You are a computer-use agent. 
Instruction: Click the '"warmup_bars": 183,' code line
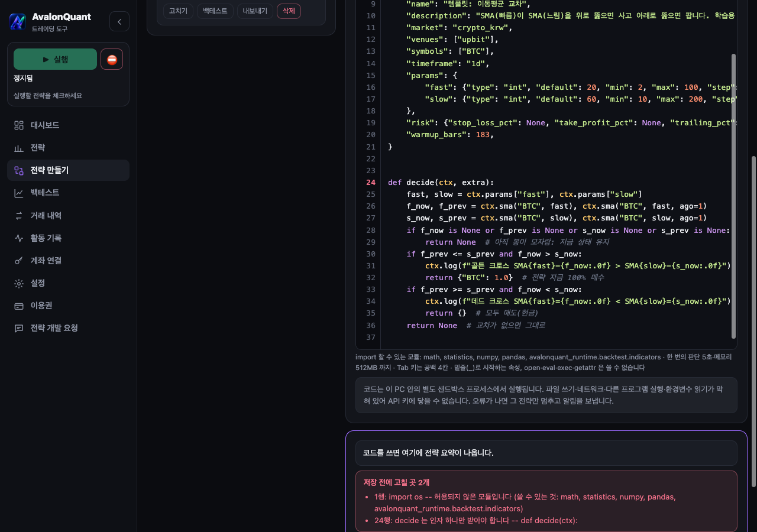tap(449, 134)
